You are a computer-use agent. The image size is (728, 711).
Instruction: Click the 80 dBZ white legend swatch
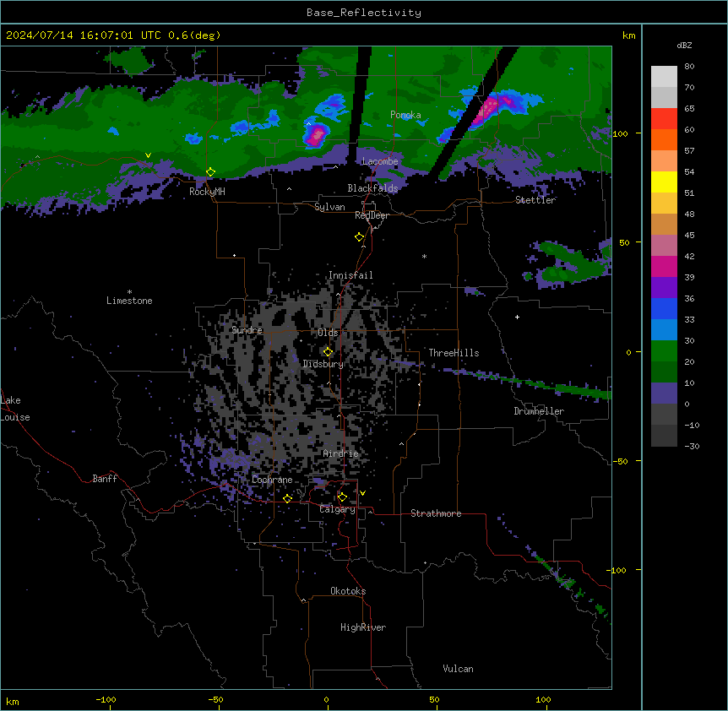(x=664, y=77)
